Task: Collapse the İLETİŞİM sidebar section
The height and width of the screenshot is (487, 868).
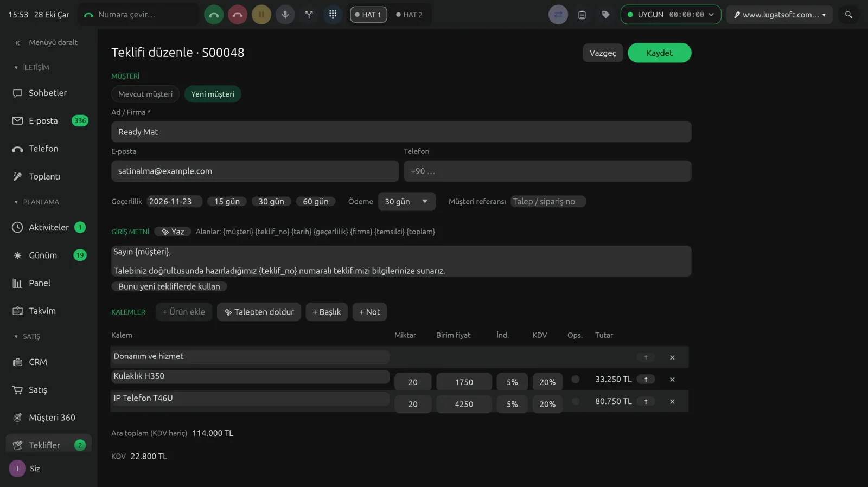Action: coord(32,68)
